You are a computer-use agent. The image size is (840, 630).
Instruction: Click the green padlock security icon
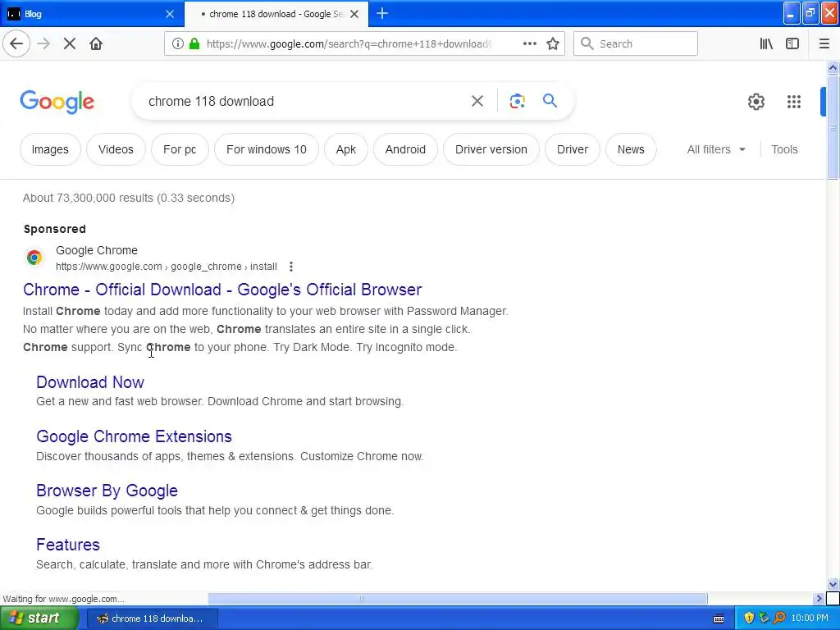point(194,43)
